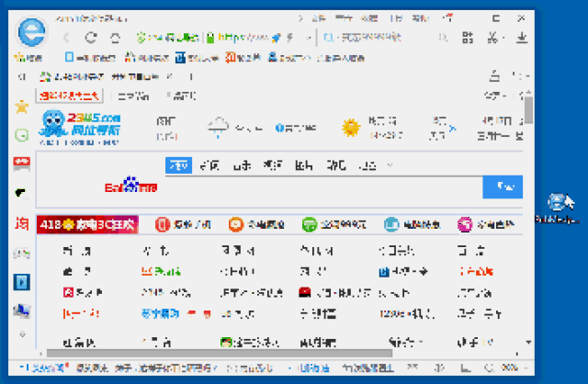Open the sidebar blue video play icon
Image resolution: width=588 pixels, height=384 pixels.
pyautogui.click(x=22, y=282)
